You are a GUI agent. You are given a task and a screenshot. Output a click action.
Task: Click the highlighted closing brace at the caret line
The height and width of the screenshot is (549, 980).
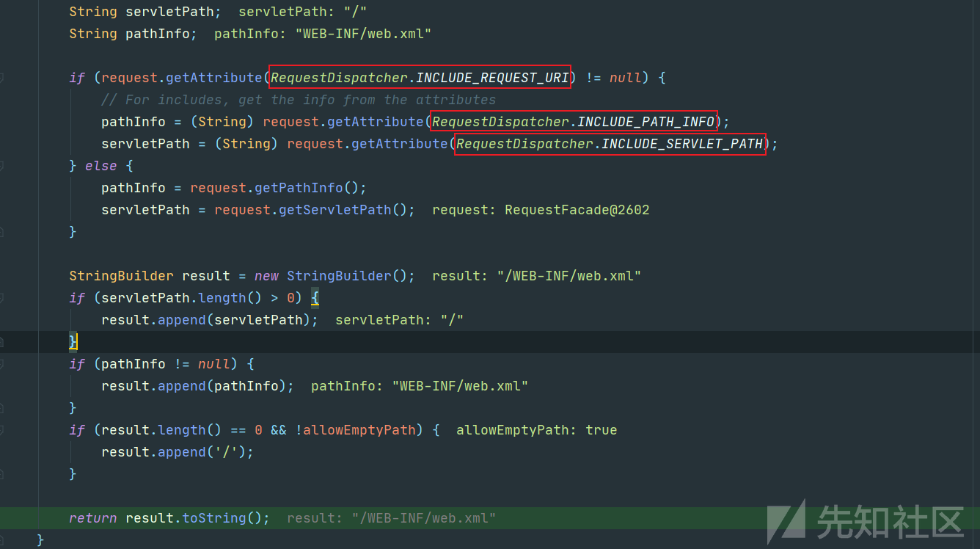coord(73,342)
